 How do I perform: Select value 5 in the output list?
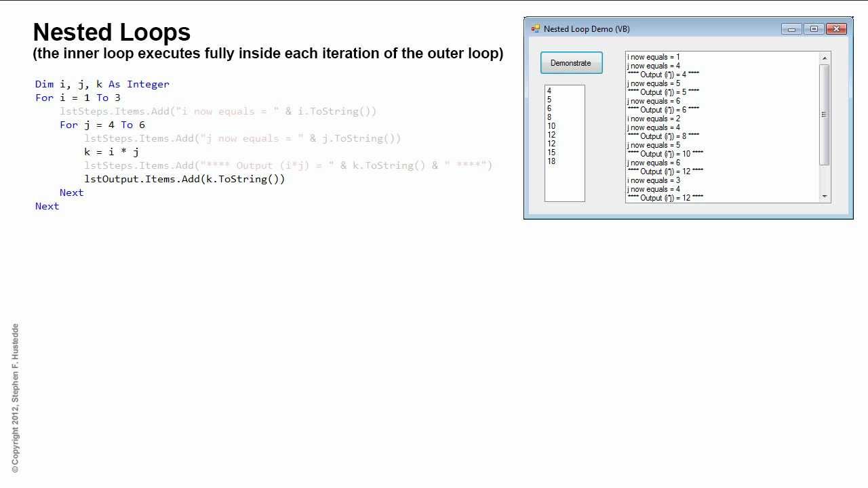pos(565,100)
